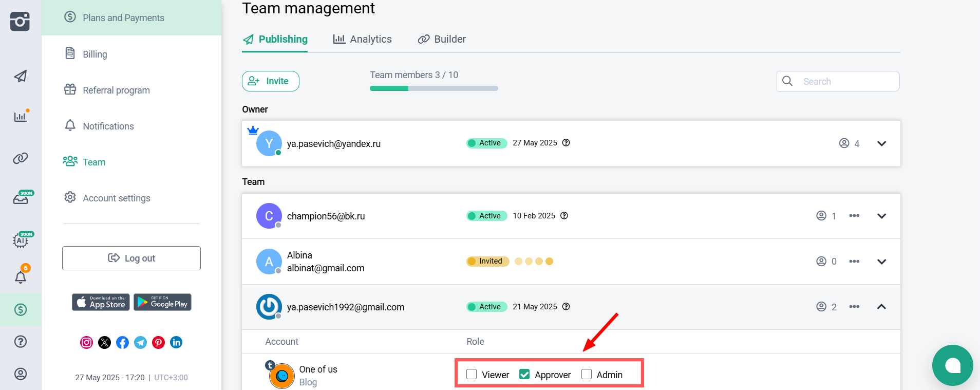Open the notifications bell with badge 6

click(x=21, y=277)
